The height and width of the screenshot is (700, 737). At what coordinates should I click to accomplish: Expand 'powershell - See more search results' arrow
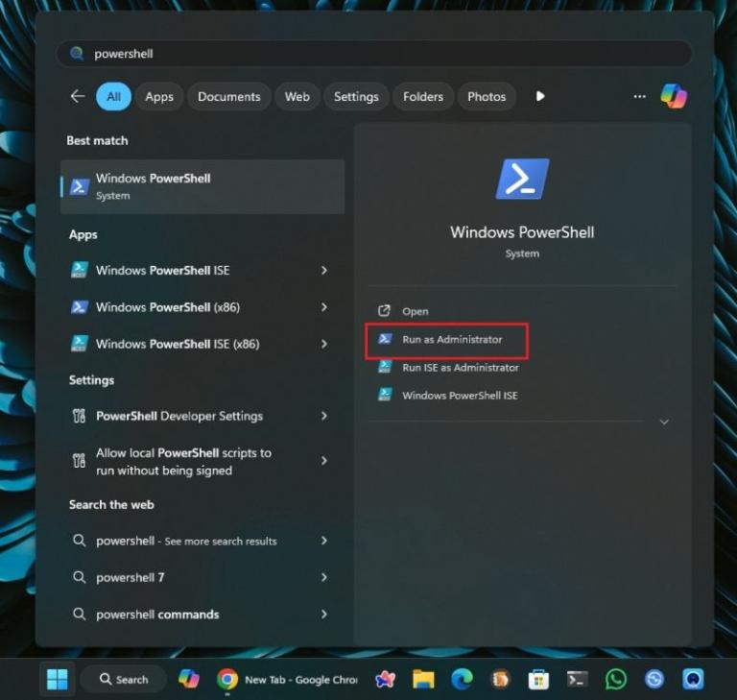pyautogui.click(x=323, y=541)
